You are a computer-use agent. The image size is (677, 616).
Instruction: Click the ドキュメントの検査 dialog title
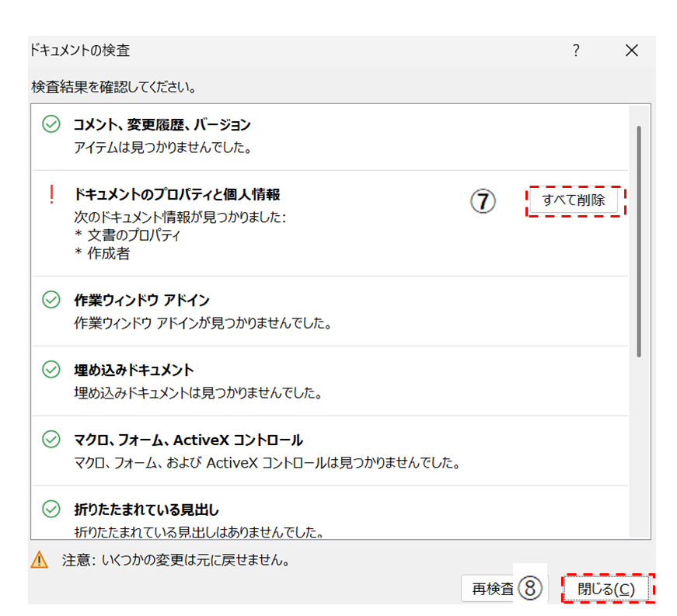tap(80, 51)
